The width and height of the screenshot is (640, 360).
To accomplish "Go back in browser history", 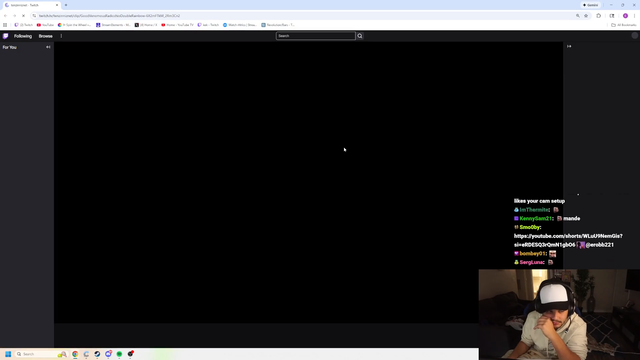I will [x=5, y=16].
